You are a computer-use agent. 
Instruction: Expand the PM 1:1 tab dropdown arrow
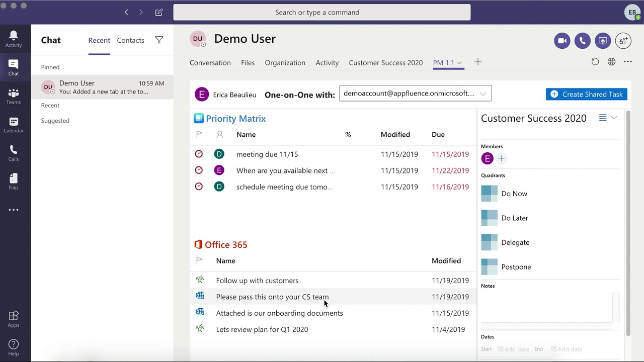(459, 63)
